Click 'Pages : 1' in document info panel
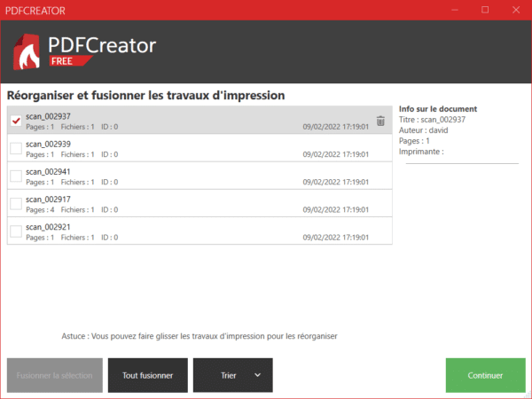 pyautogui.click(x=414, y=141)
